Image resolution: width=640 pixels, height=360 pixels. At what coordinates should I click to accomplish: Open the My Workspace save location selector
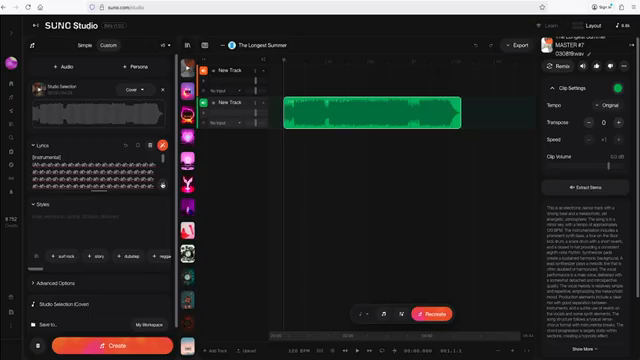pyautogui.click(x=149, y=325)
